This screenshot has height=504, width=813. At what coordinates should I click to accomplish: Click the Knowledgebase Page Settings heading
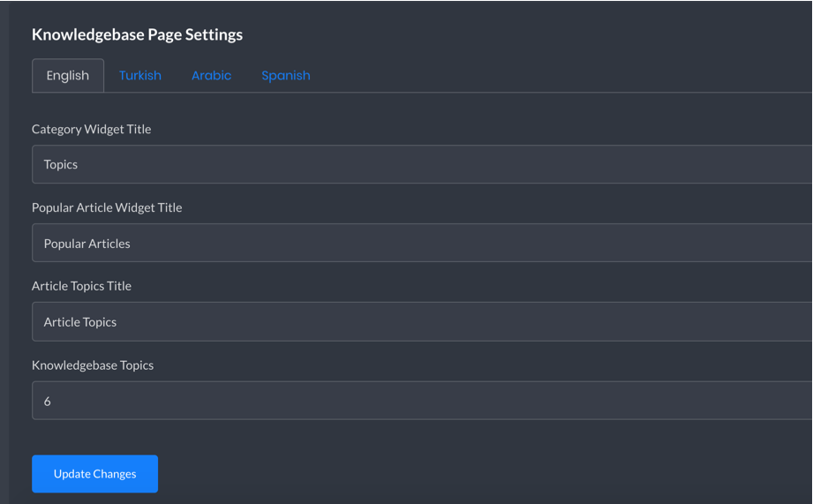coord(137,34)
